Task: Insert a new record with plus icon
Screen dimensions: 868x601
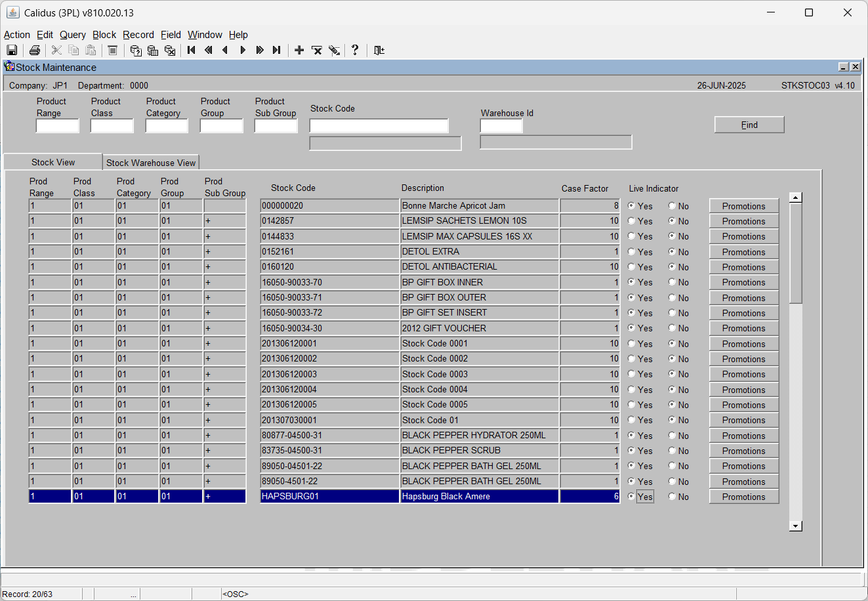Action: pyautogui.click(x=299, y=51)
